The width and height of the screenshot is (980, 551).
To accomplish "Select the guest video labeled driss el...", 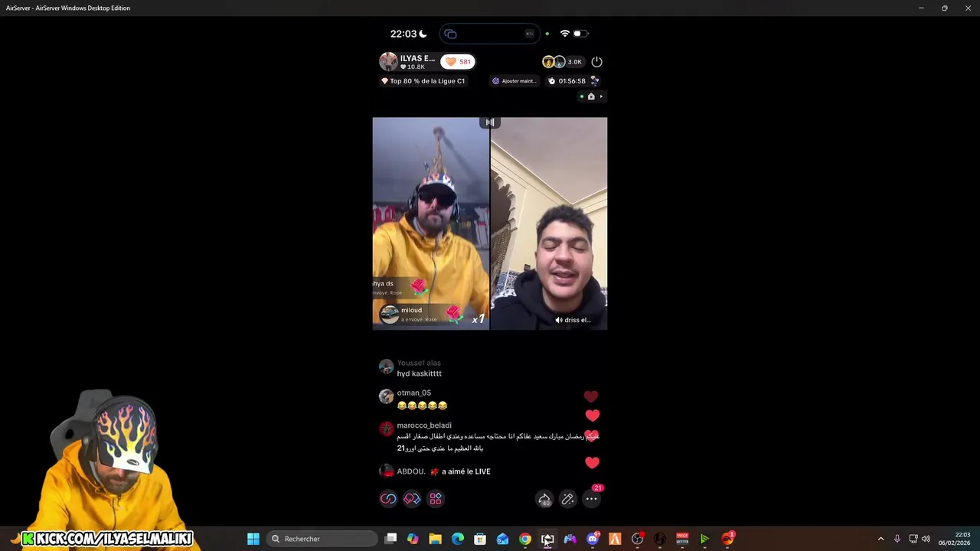I will (x=549, y=223).
